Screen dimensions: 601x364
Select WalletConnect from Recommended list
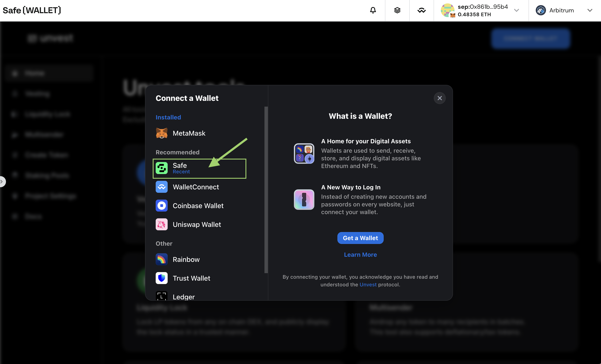(196, 187)
